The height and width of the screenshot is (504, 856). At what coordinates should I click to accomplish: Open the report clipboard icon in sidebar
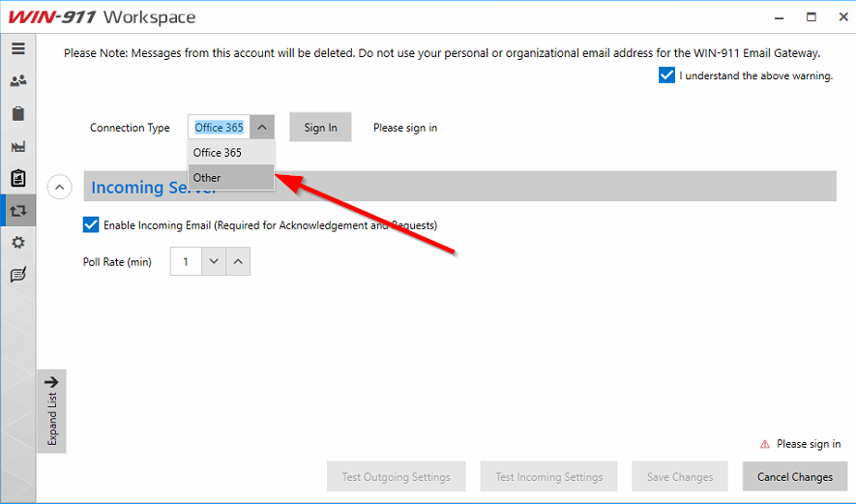click(18, 178)
